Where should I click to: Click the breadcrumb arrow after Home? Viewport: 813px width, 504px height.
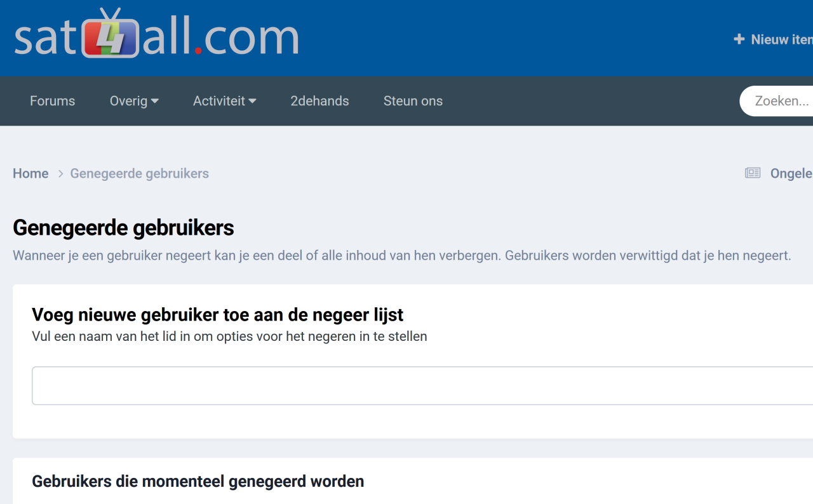click(x=61, y=174)
